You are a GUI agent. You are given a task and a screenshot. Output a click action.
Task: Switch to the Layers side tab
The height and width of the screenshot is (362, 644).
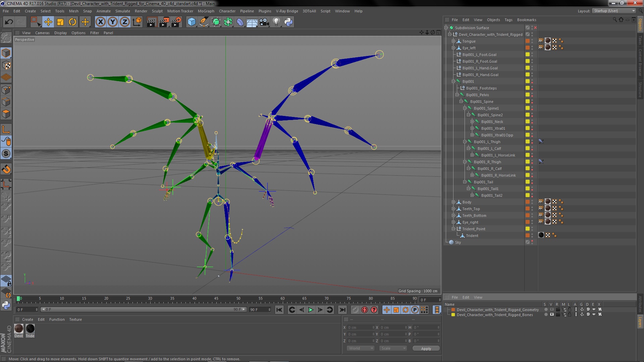[x=640, y=322]
